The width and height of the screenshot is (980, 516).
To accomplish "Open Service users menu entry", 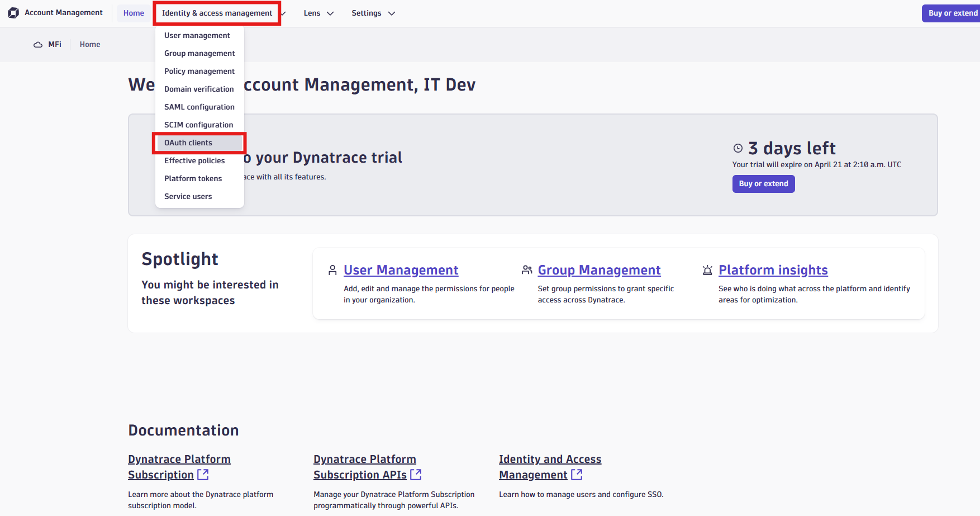I will (x=188, y=197).
